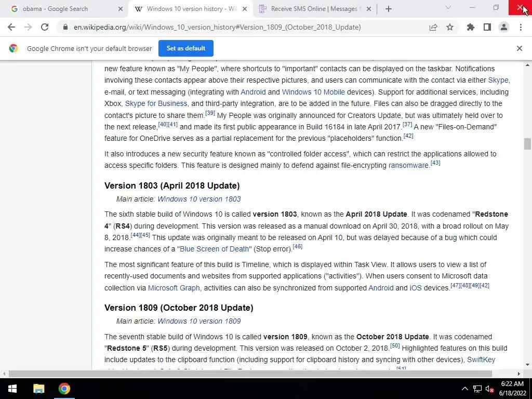The height and width of the screenshot is (399, 532).
Task: Click citation reference 43
Action: coord(435,163)
